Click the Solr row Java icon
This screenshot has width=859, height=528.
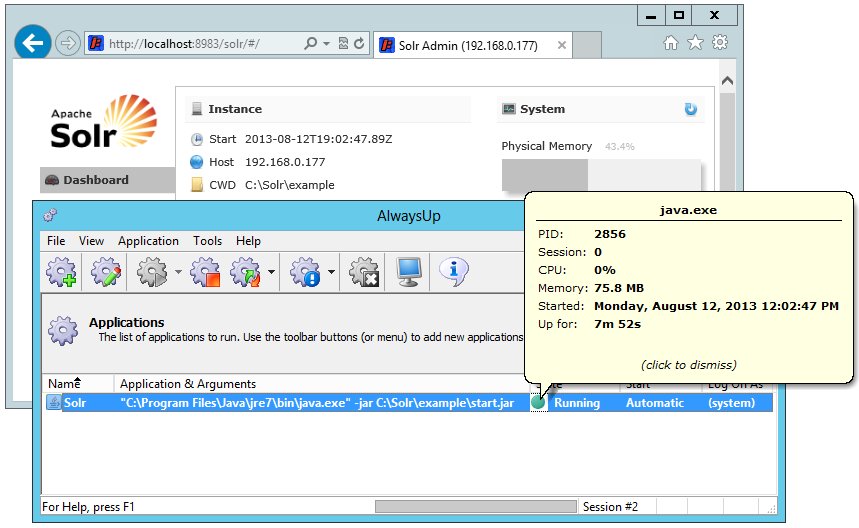54,403
